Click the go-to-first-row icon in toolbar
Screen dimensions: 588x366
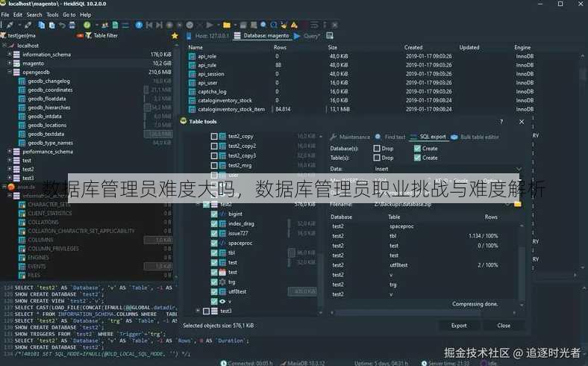(149, 25)
